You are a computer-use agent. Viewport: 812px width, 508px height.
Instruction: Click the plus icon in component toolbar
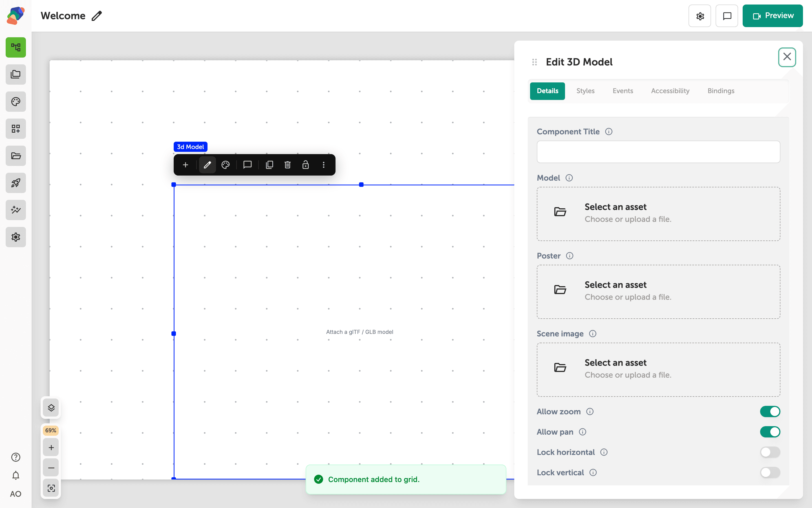186,165
